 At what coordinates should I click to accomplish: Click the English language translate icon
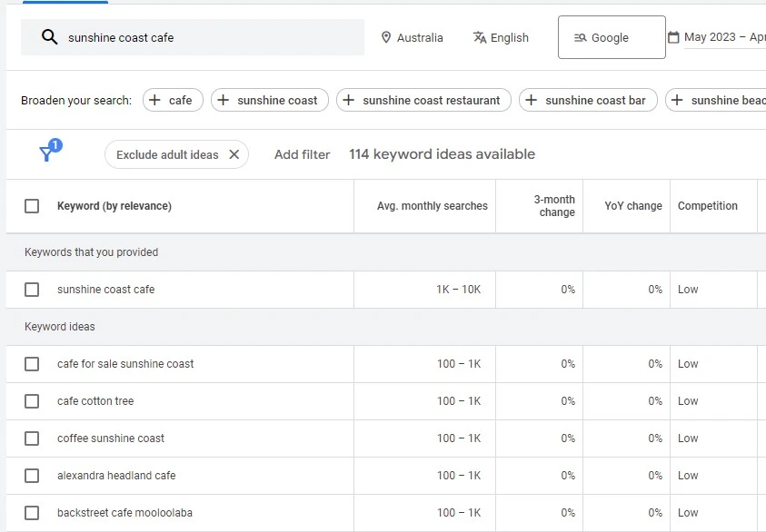479,37
